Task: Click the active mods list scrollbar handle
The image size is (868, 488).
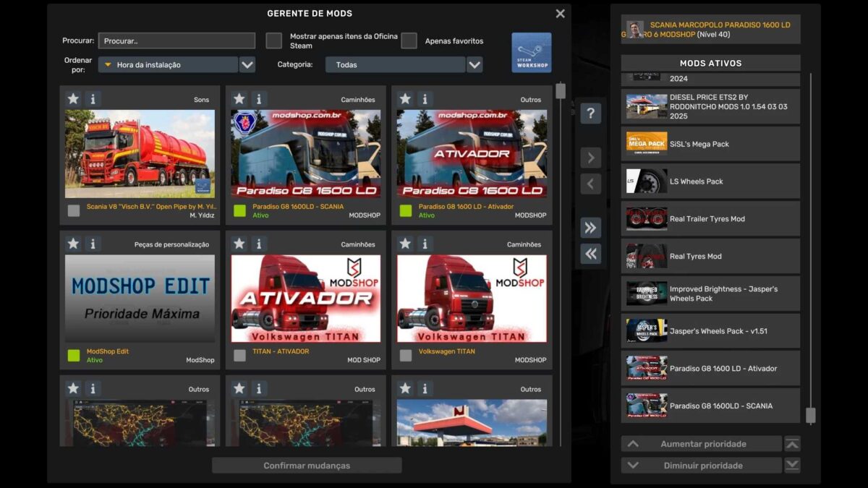Action: (810, 415)
